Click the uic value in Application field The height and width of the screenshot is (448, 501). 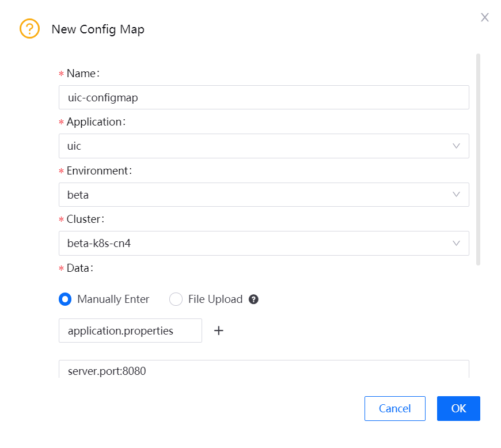74,146
